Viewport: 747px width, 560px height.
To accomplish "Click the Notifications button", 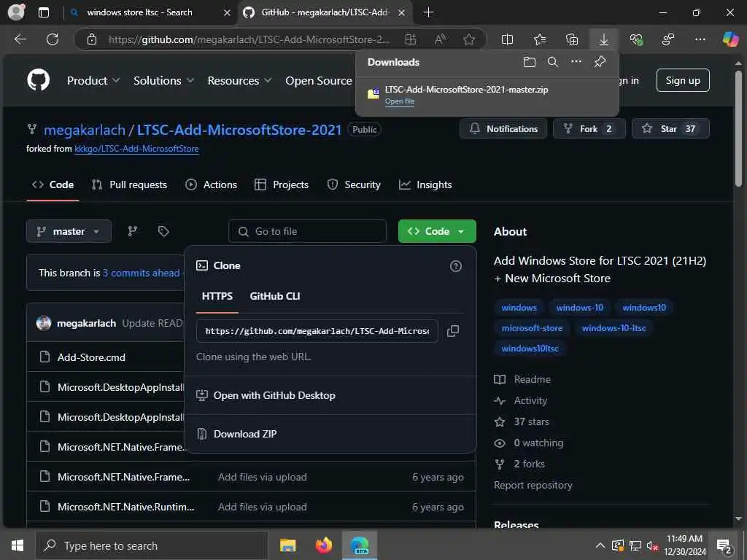I will (x=503, y=129).
